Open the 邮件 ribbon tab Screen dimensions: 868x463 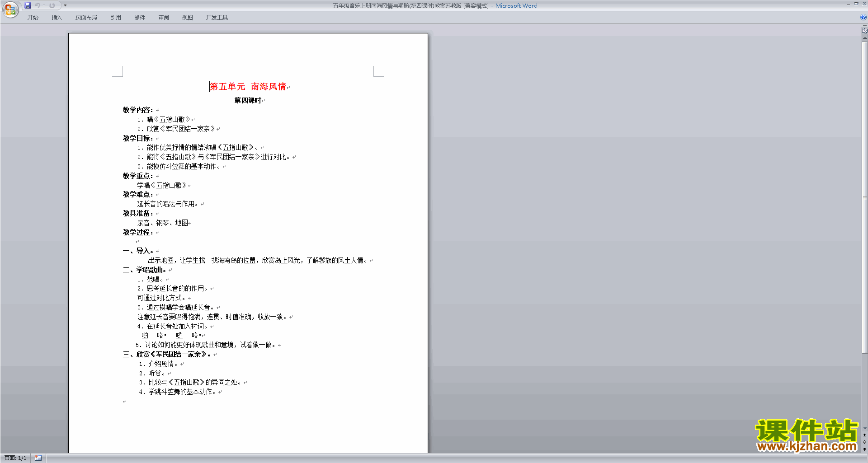140,17
